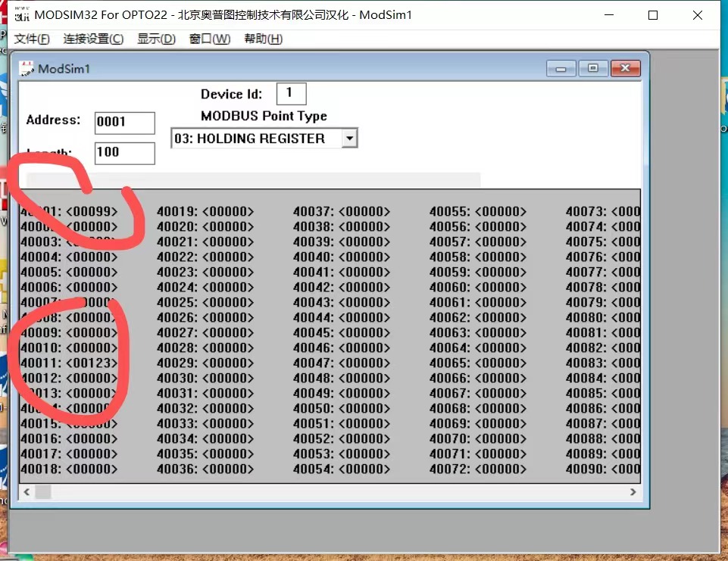Click the ModSim1 child window icon
Viewport: 728px width, 561px height.
point(25,67)
